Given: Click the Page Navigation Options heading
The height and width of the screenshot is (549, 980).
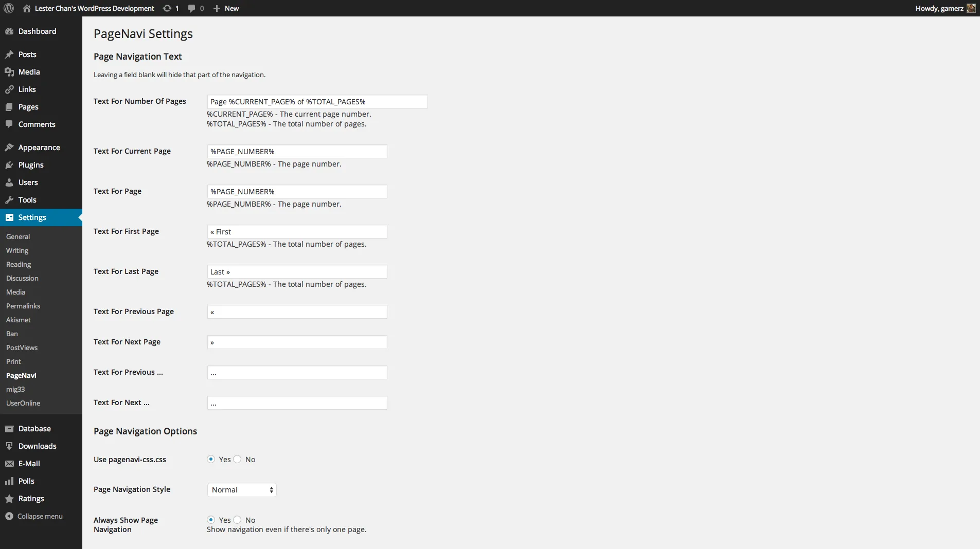Looking at the screenshot, I should click(x=145, y=431).
